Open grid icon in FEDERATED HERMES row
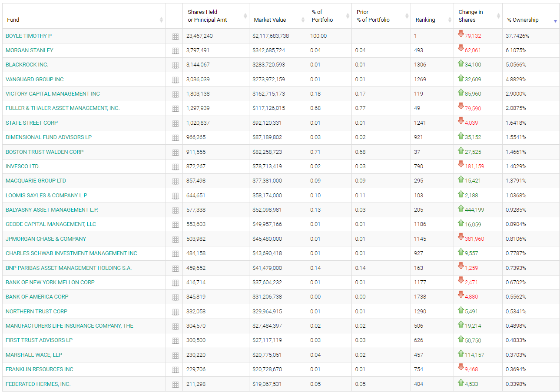 coord(176,385)
